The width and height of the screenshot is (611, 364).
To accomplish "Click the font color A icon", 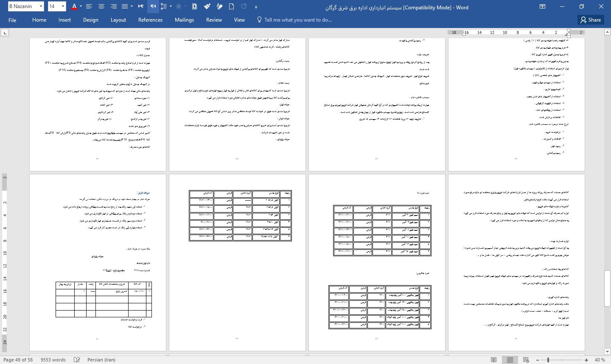I will [x=74, y=6].
